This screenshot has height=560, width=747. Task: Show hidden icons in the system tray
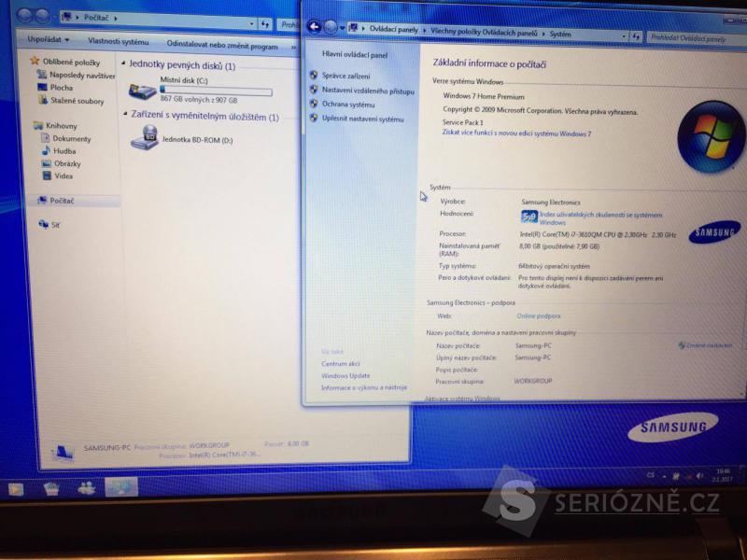pos(664,476)
